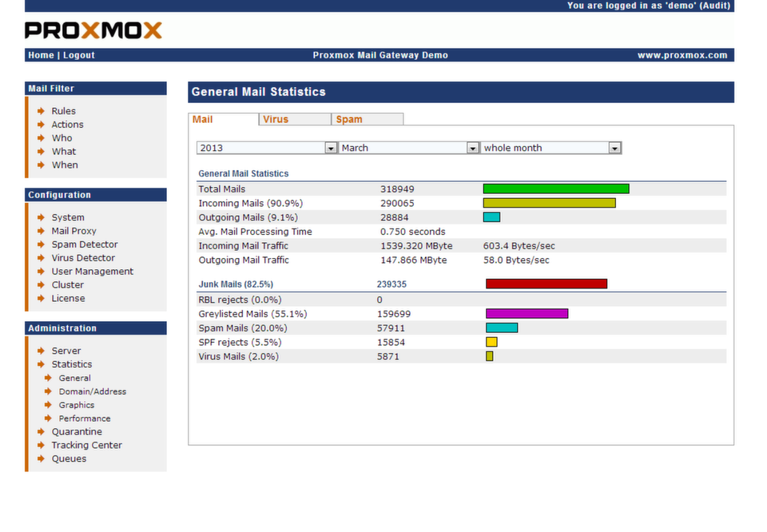Open the Who objects page
Image resolution: width=767 pixels, height=532 pixels.
[x=62, y=138]
